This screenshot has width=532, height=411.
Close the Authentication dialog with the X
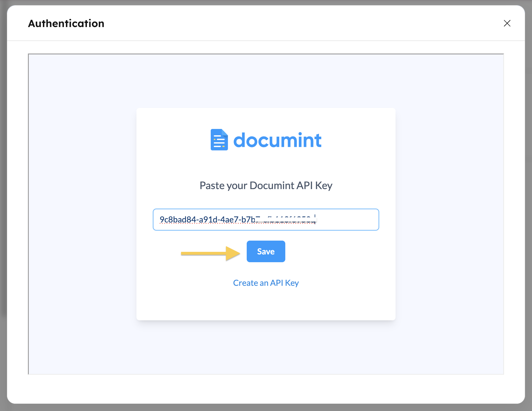507,23
